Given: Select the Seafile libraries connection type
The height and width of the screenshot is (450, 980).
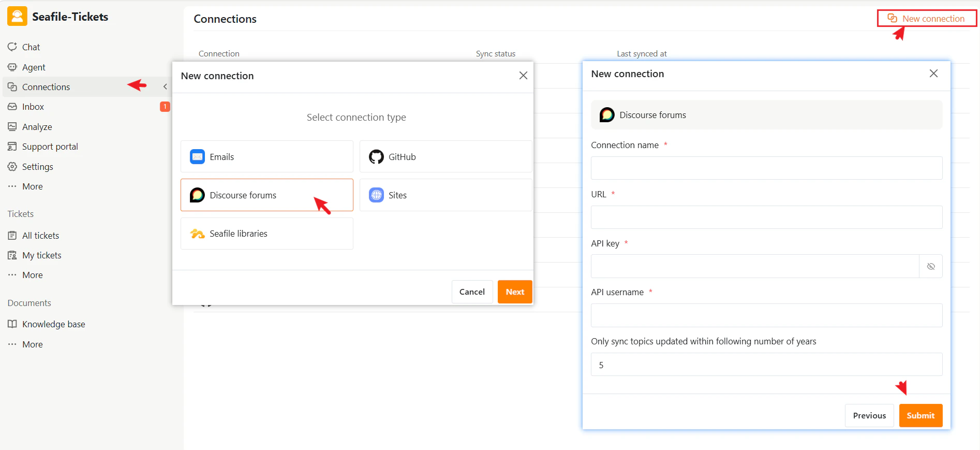Looking at the screenshot, I should 267,234.
